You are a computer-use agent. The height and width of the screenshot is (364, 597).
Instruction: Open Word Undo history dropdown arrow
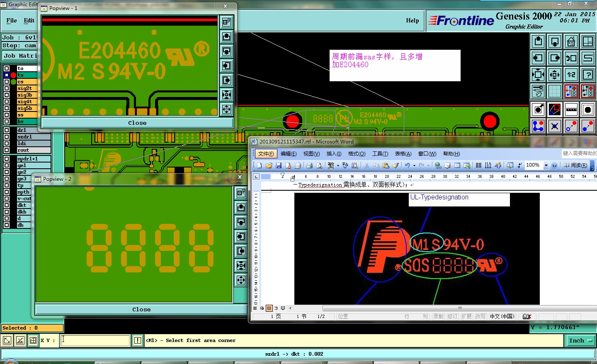click(414, 165)
